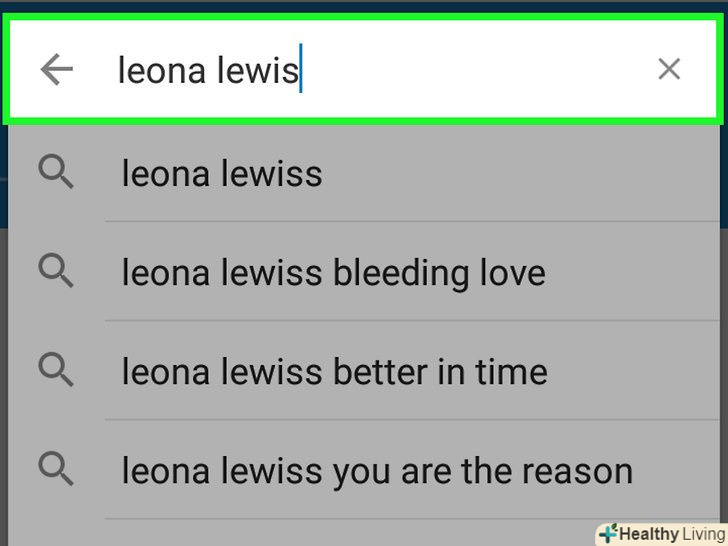Click the Healthy Living plus logo icon
The image size is (728, 546).
pos(608,534)
